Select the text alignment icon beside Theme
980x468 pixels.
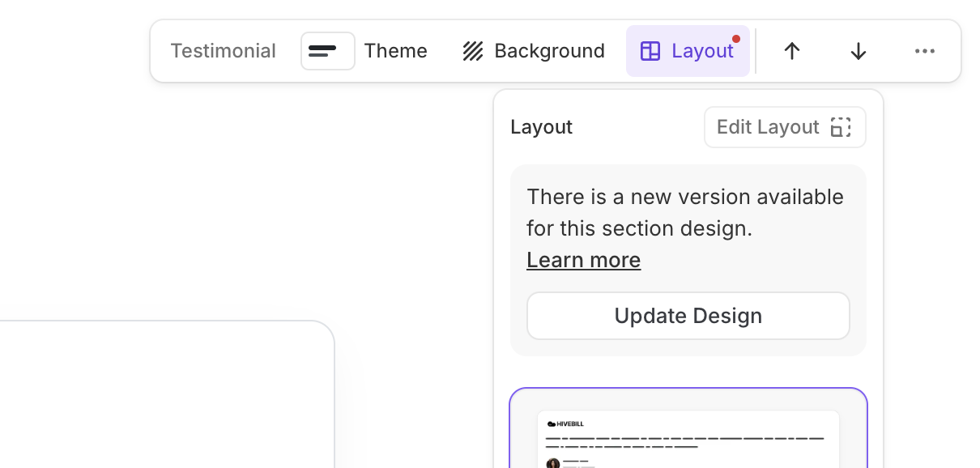point(327,50)
